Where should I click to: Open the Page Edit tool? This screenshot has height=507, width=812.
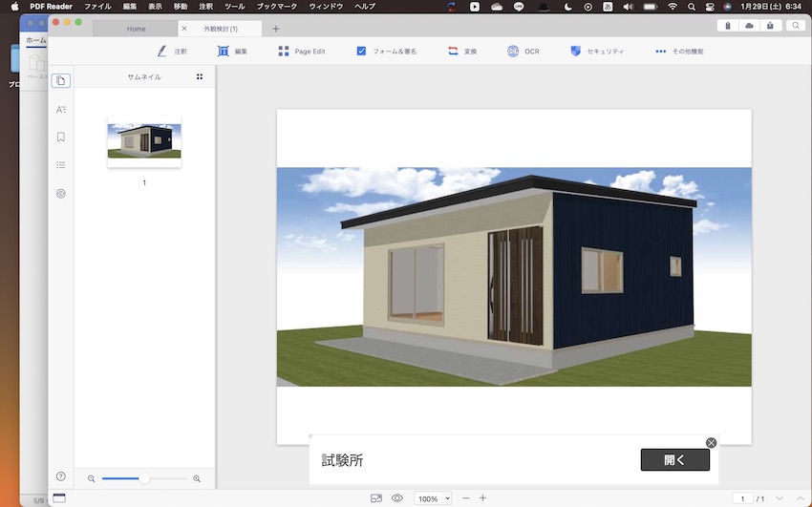click(x=301, y=51)
